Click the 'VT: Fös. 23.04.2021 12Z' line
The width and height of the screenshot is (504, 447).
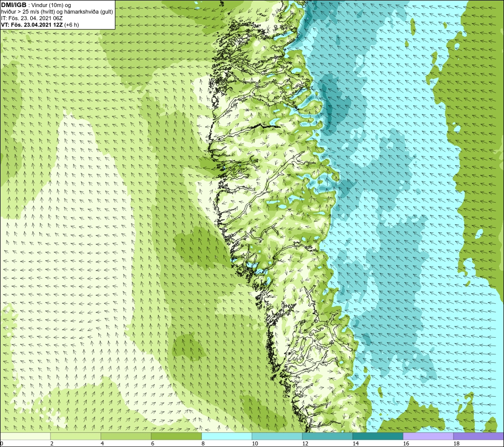coord(32,25)
